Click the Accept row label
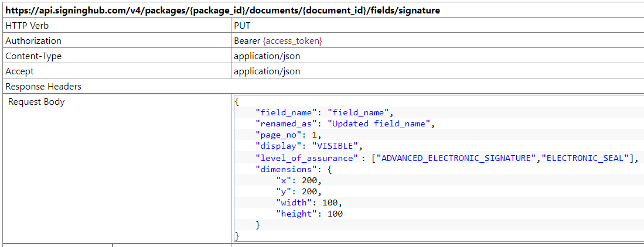Image resolution: width=644 pixels, height=247 pixels. pos(19,71)
